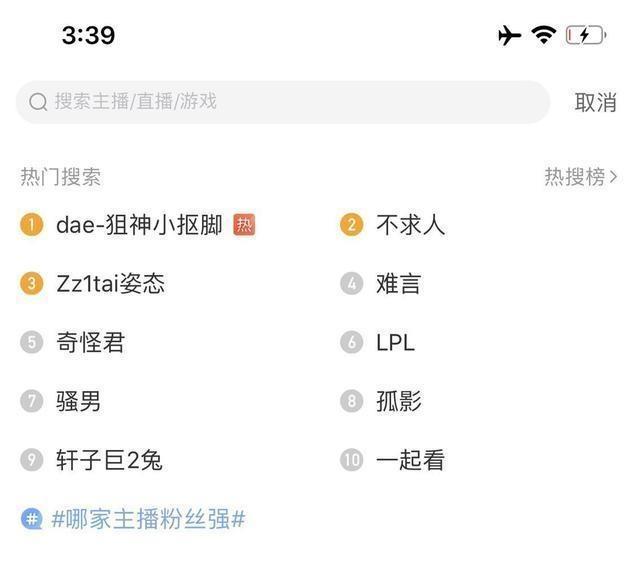This screenshot has height=561, width=640.
Task: Tap the gray rank 10 badge
Action: coord(351,460)
